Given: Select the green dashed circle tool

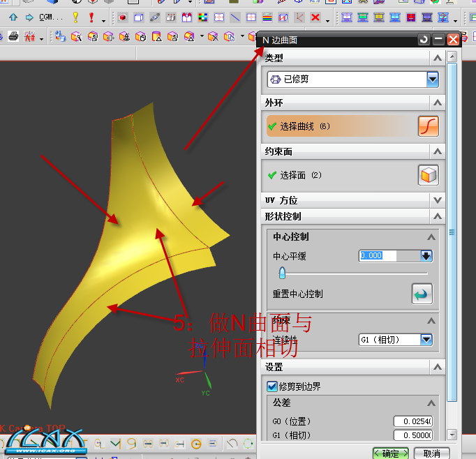Looking at the screenshot, I should pyautogui.click(x=248, y=444).
